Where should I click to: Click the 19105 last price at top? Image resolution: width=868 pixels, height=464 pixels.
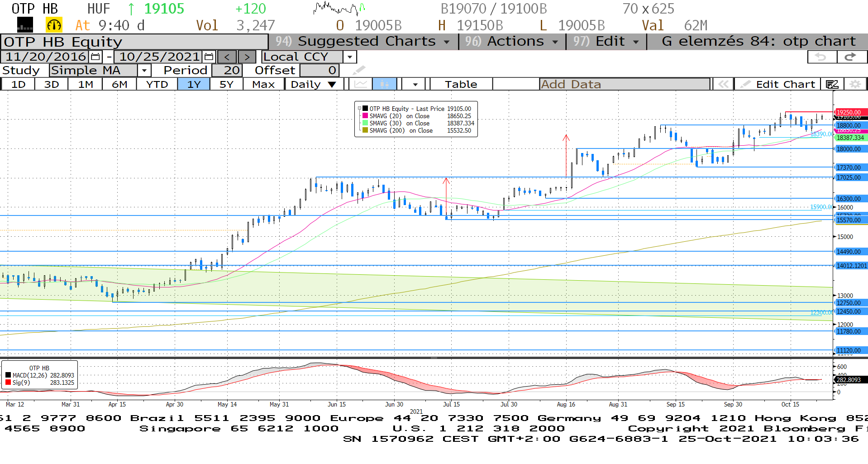[x=164, y=9]
